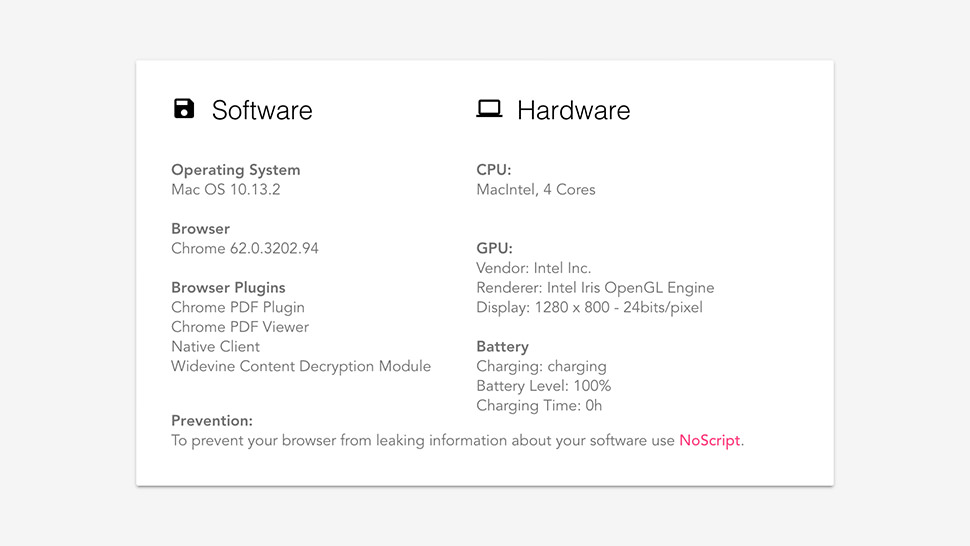The image size is (970, 546).
Task: Click the Chrome PDF Plugin entry
Action: pos(238,307)
